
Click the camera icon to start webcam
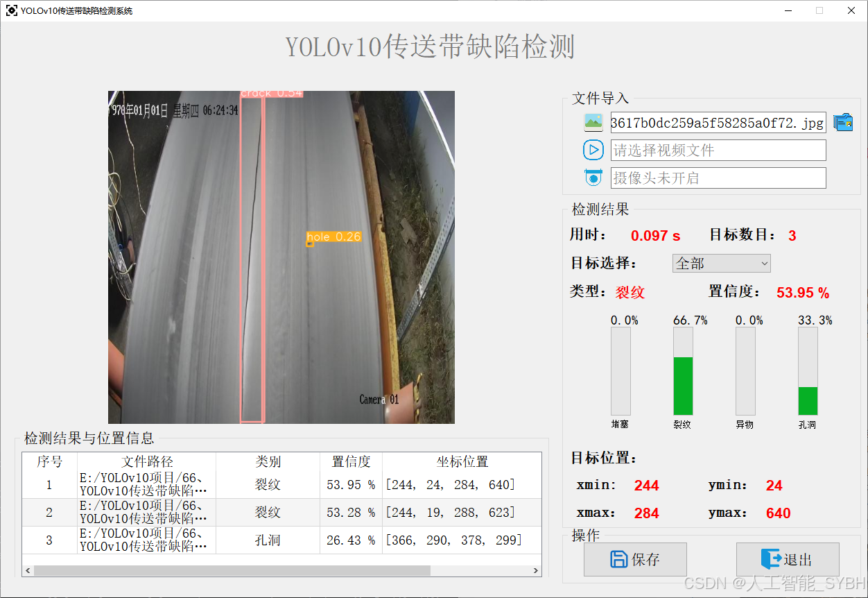(x=593, y=178)
